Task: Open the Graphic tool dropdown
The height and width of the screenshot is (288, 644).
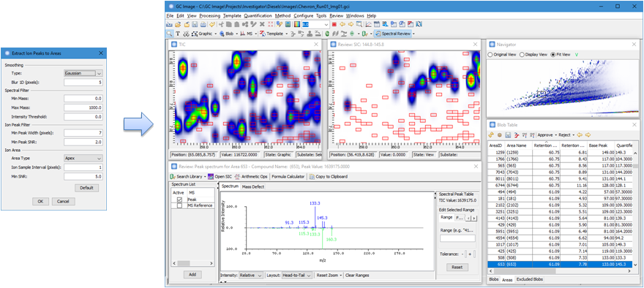Action: coord(216,34)
